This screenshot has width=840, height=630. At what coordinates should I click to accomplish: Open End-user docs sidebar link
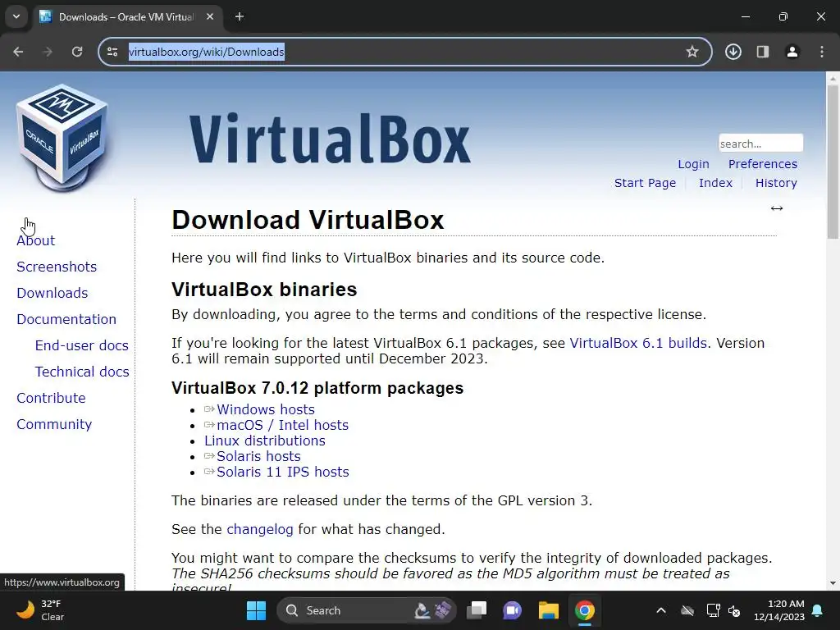[81, 345]
